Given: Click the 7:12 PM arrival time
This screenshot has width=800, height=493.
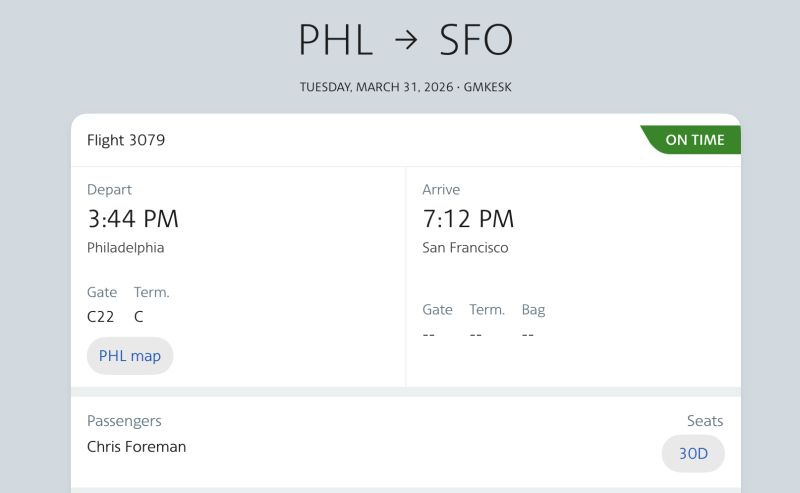Looking at the screenshot, I should point(468,218).
